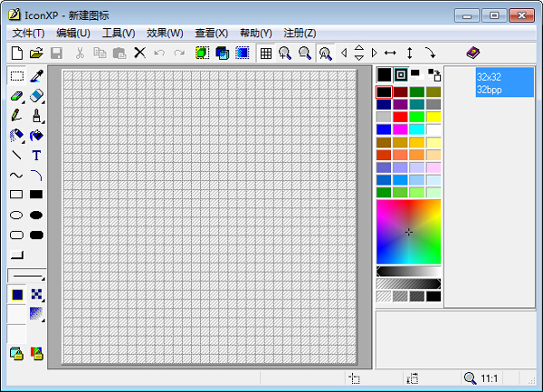This screenshot has height=392, width=543.
Task: Pick the eyedropper color picker tool
Action: click(37, 76)
